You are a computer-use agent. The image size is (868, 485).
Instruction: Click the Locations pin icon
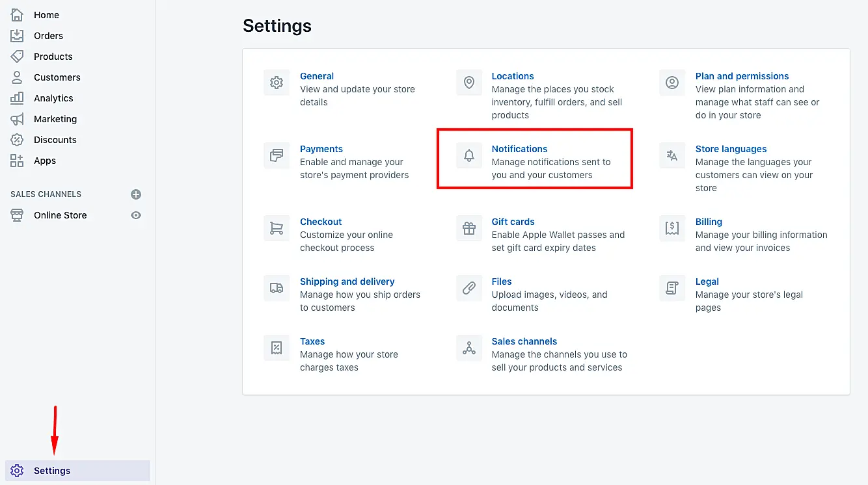point(468,83)
